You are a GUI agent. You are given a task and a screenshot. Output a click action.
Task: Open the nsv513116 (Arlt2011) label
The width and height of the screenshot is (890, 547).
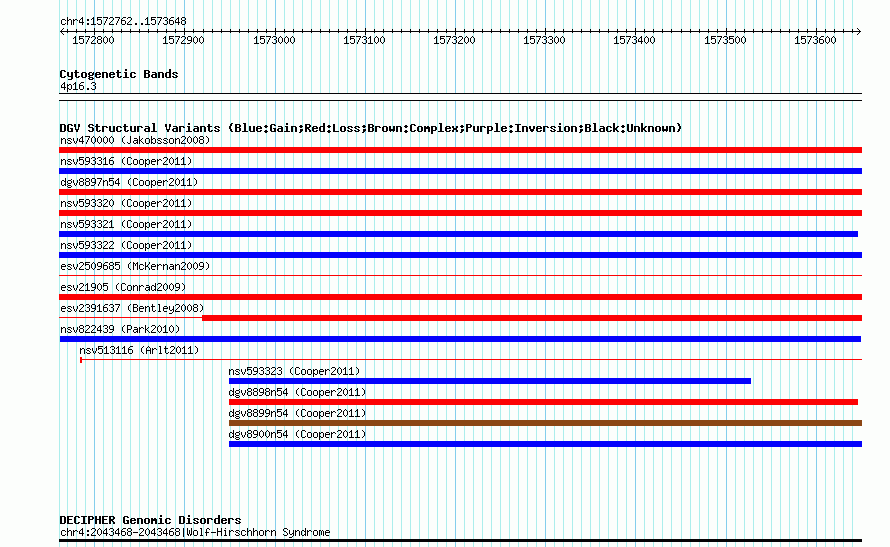click(x=139, y=350)
